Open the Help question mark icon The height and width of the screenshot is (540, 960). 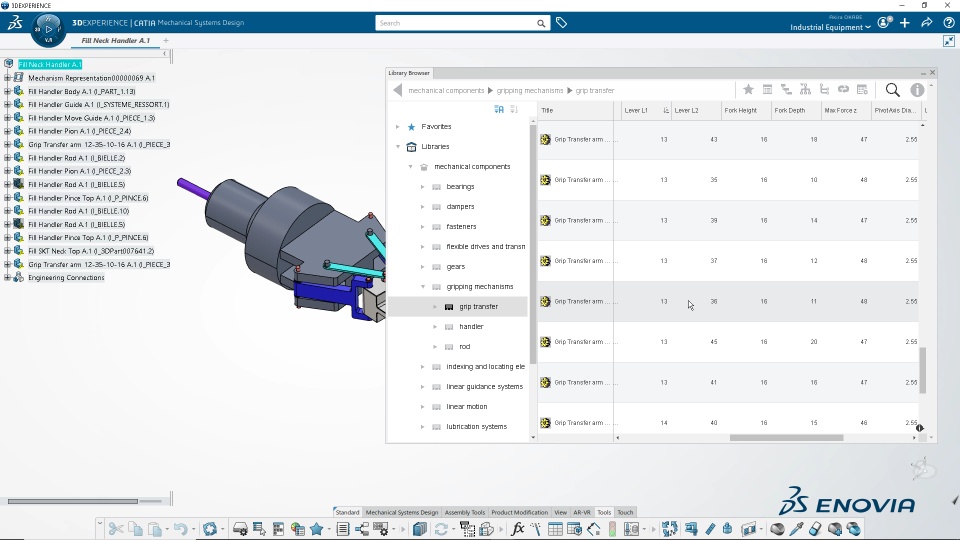pos(948,23)
